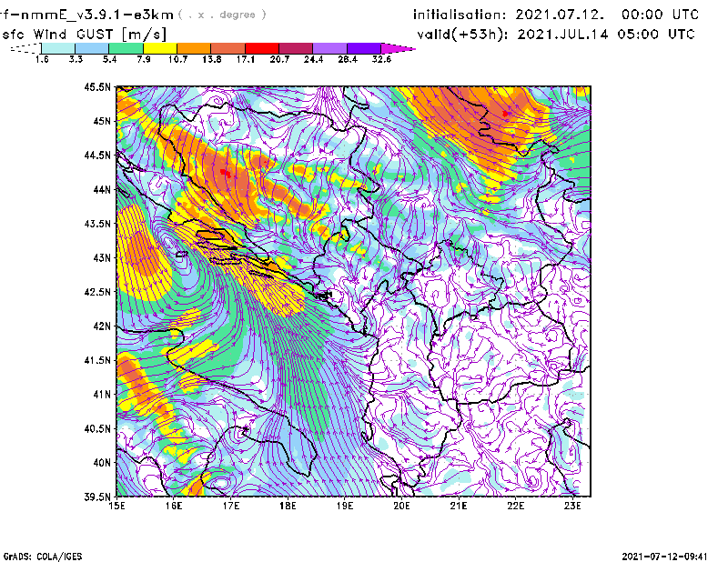Click the light purple 24.4–28.4 legend swatch

pos(330,48)
